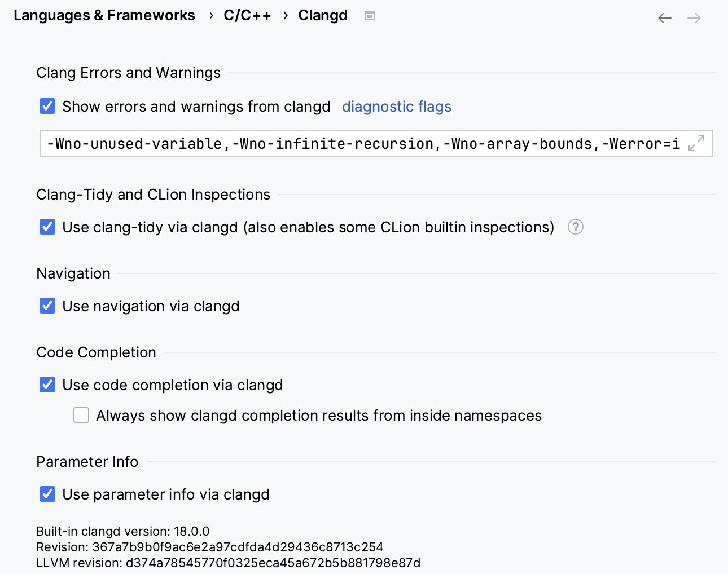
Task: Navigate to Languages & Frameworks breadcrumb
Action: tap(104, 15)
